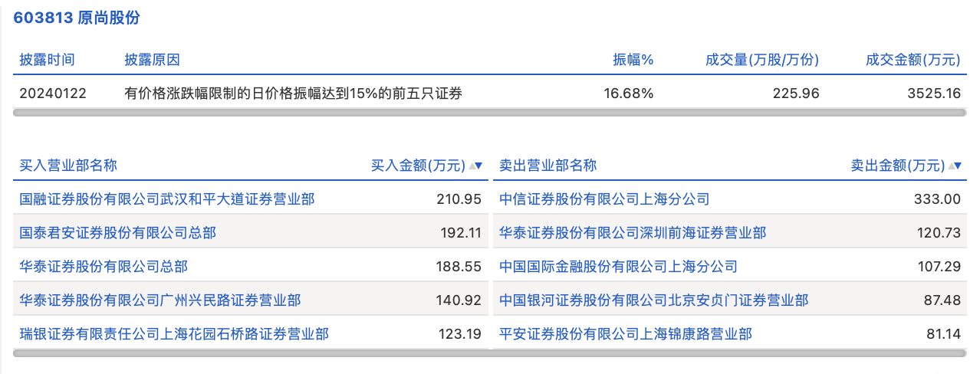View 华泰证券广州兴民路证券营业部 details
This screenshot has width=980, height=374.
[160, 300]
